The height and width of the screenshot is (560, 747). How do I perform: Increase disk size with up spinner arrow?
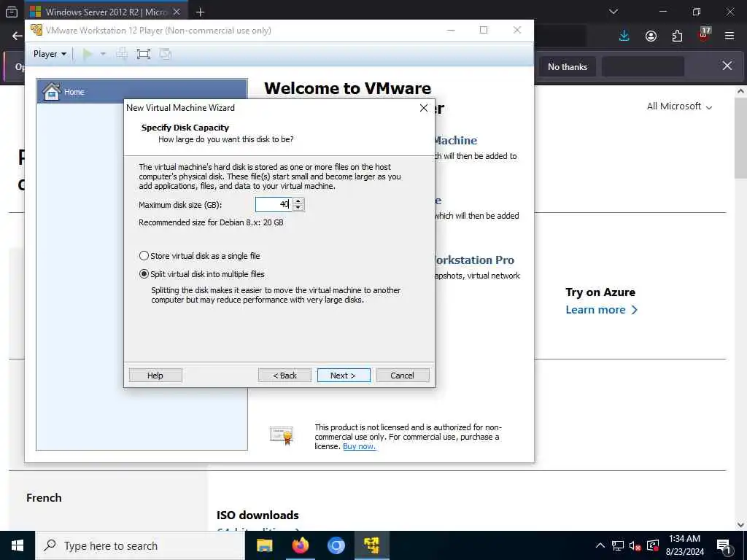point(298,201)
